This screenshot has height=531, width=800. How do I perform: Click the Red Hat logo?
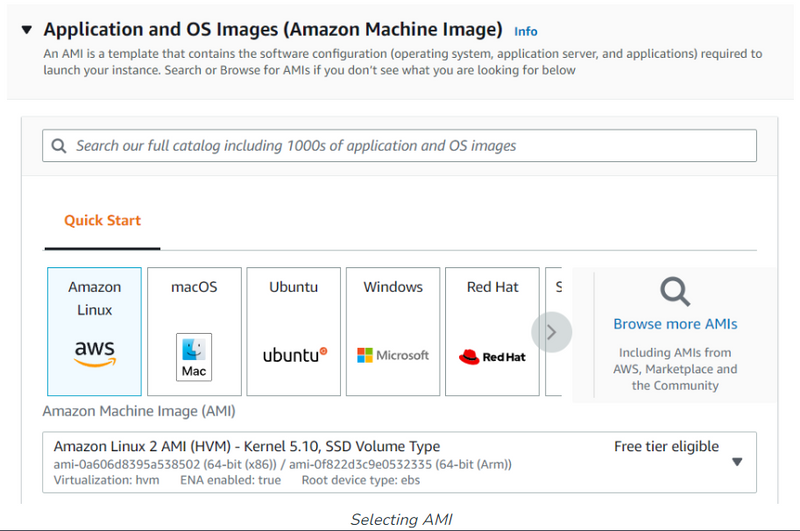[492, 356]
